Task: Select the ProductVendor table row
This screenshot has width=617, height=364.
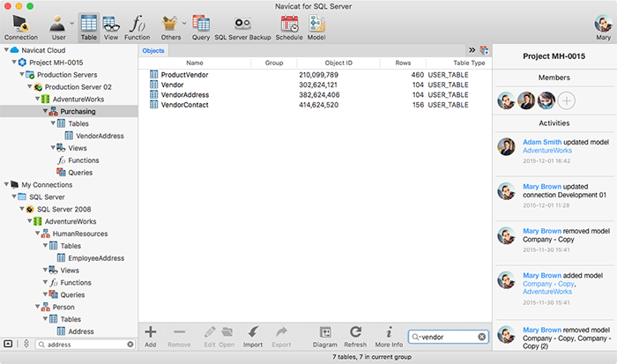Action: pos(315,75)
